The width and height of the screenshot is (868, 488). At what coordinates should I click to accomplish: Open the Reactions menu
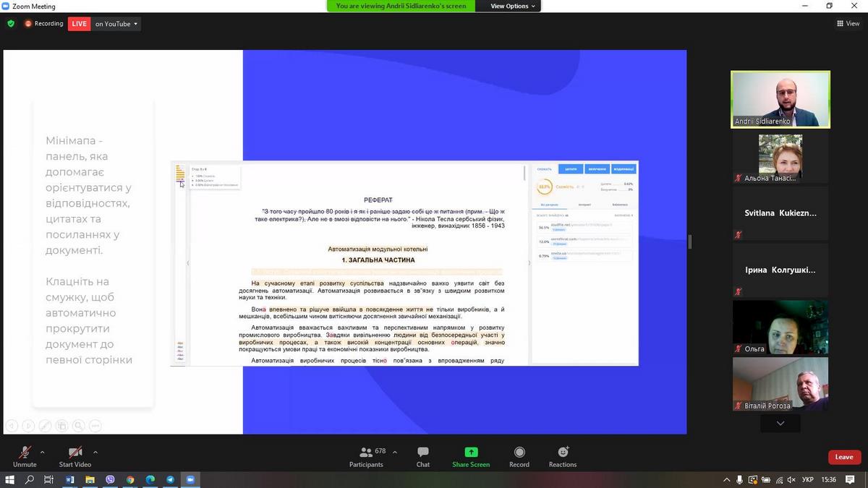[x=563, y=453]
